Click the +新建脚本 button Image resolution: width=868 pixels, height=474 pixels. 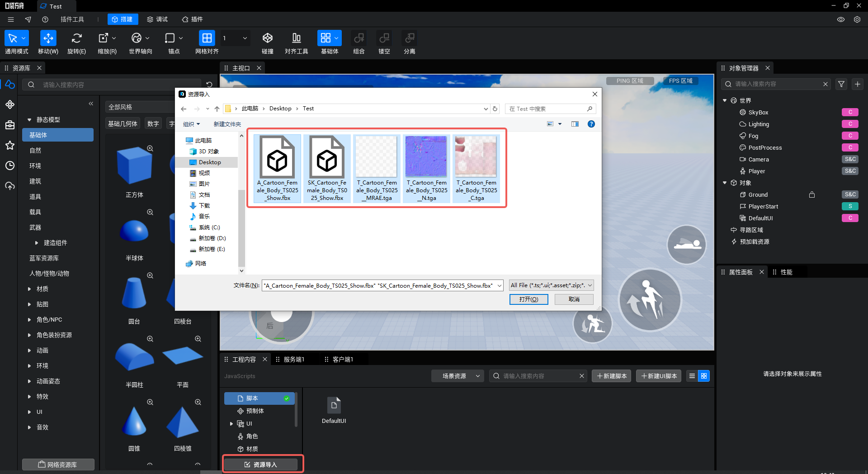[x=611, y=376]
